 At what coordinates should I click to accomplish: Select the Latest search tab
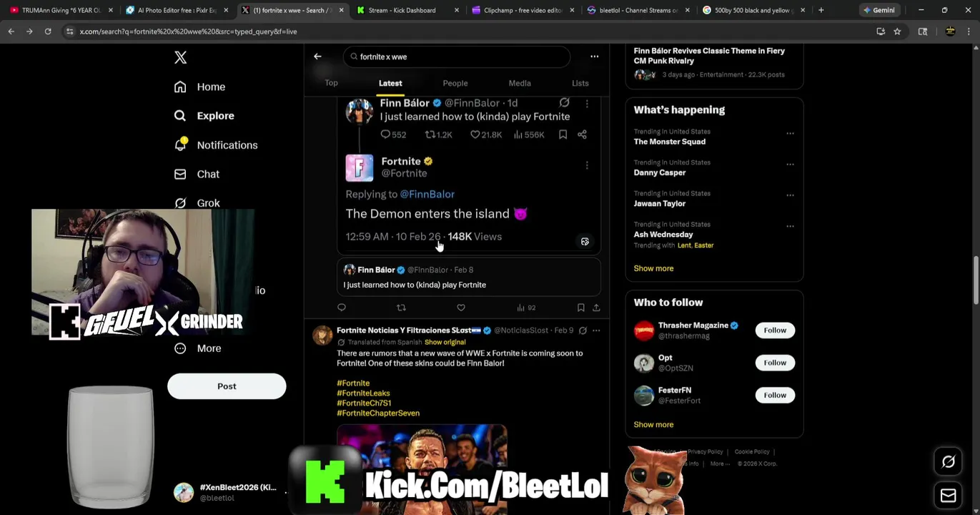pyautogui.click(x=390, y=83)
